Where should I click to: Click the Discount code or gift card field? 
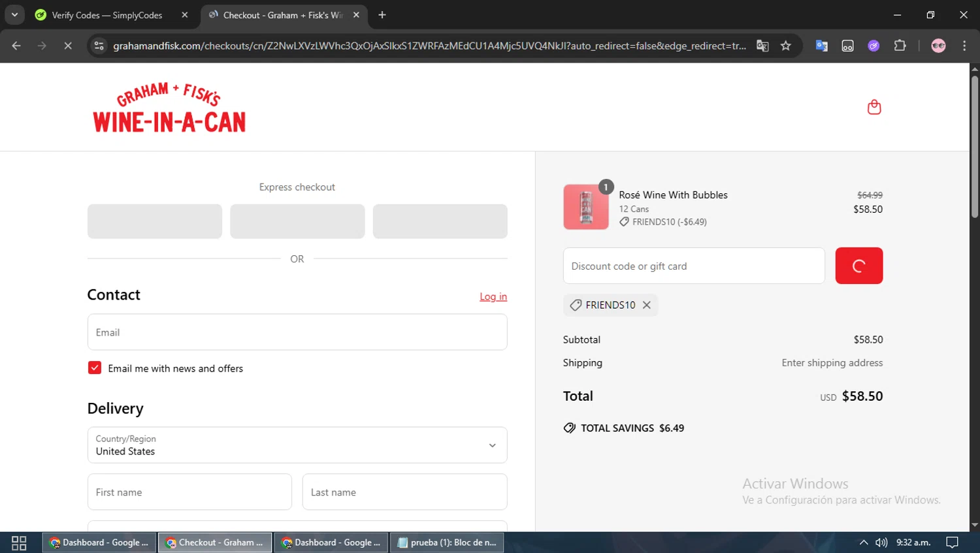pyautogui.click(x=694, y=266)
